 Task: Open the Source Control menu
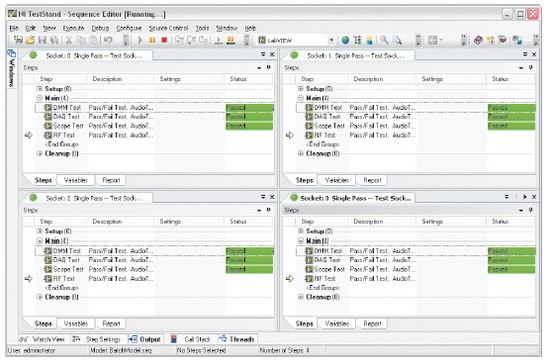[x=168, y=28]
